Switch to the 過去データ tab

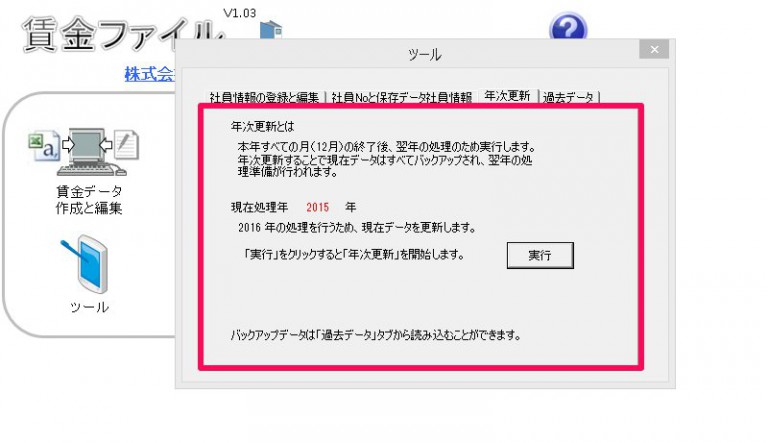tap(568, 97)
